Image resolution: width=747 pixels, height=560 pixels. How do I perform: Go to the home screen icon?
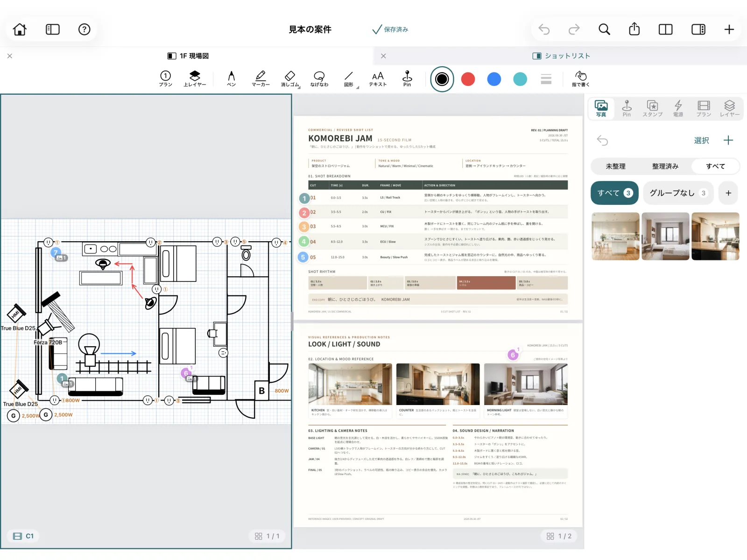point(20,29)
